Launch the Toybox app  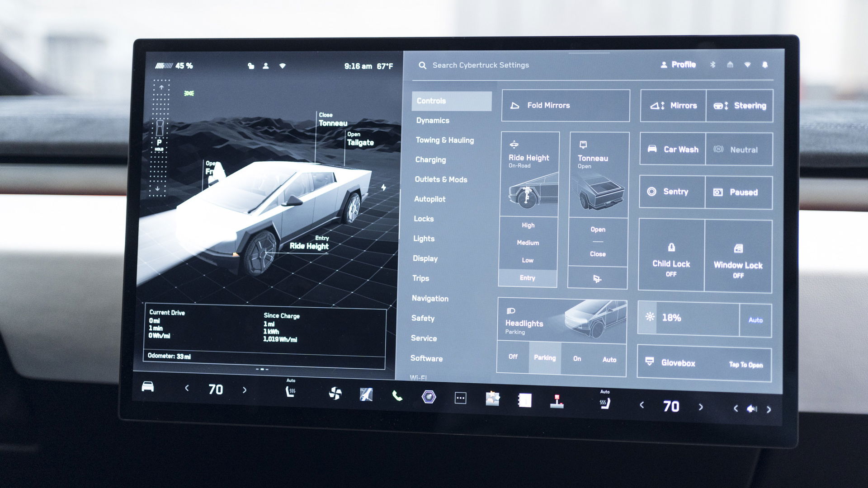pos(492,399)
